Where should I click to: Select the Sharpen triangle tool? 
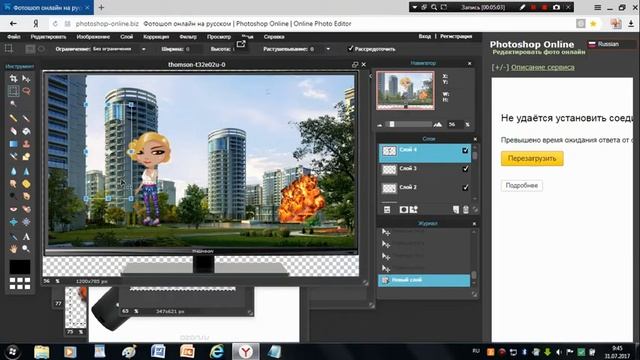pos(26,171)
